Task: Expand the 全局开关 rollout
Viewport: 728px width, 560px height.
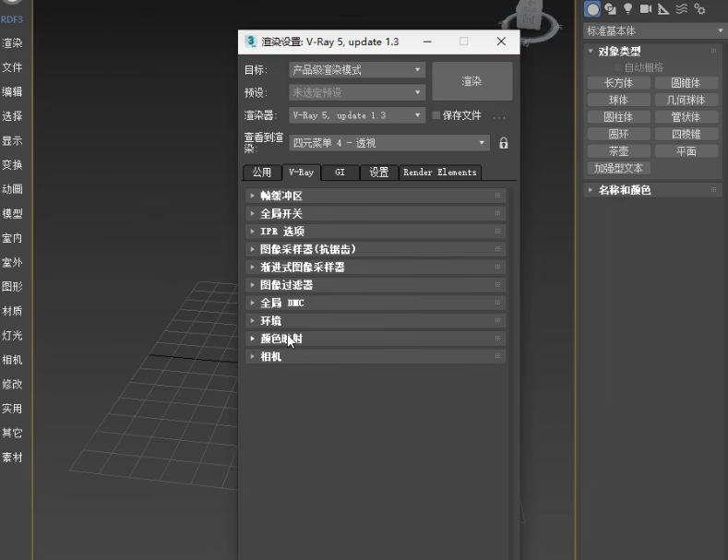Action: 376,214
